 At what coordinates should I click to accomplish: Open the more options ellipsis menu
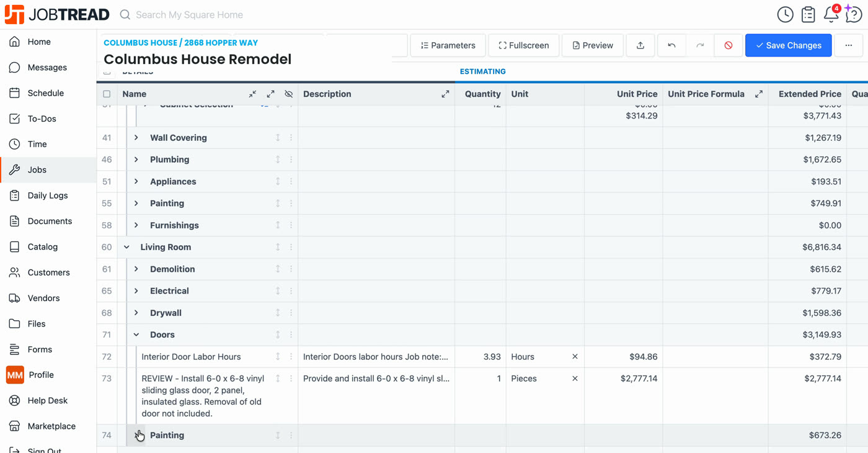pyautogui.click(x=849, y=45)
